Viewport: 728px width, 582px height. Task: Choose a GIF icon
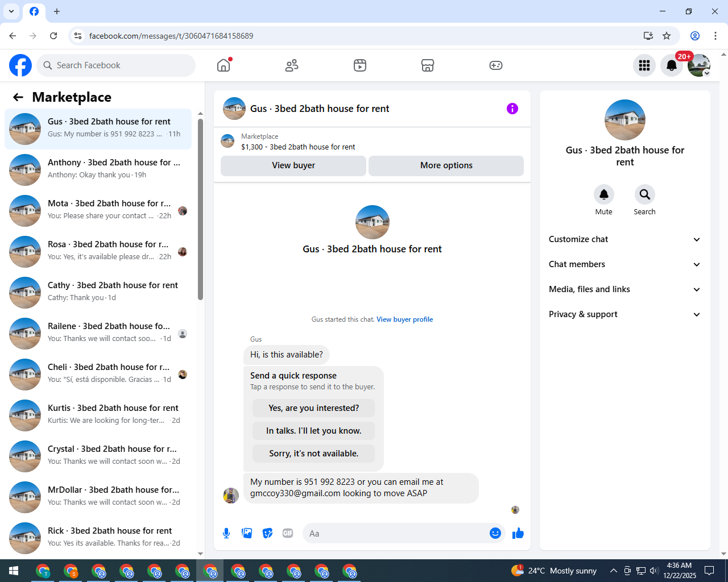click(x=288, y=533)
